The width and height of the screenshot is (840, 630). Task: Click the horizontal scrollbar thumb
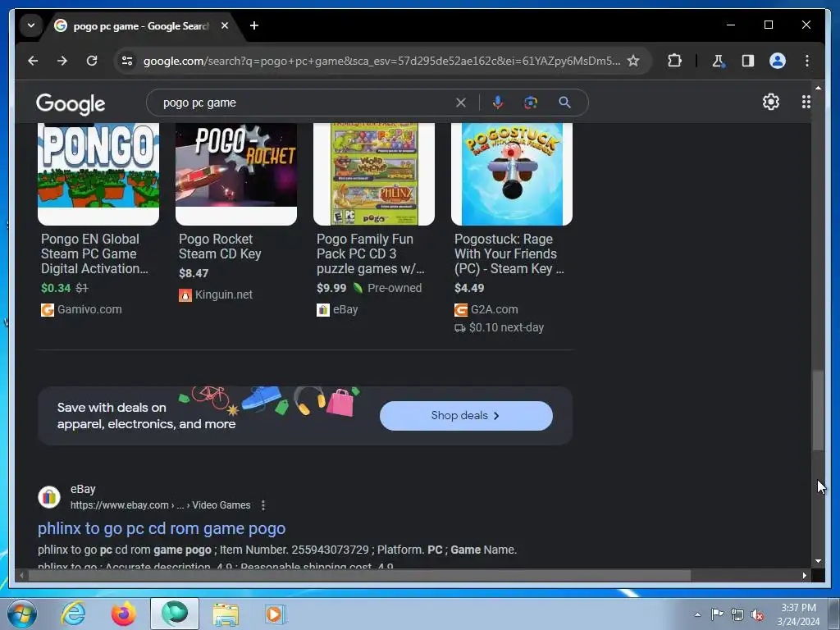point(359,575)
